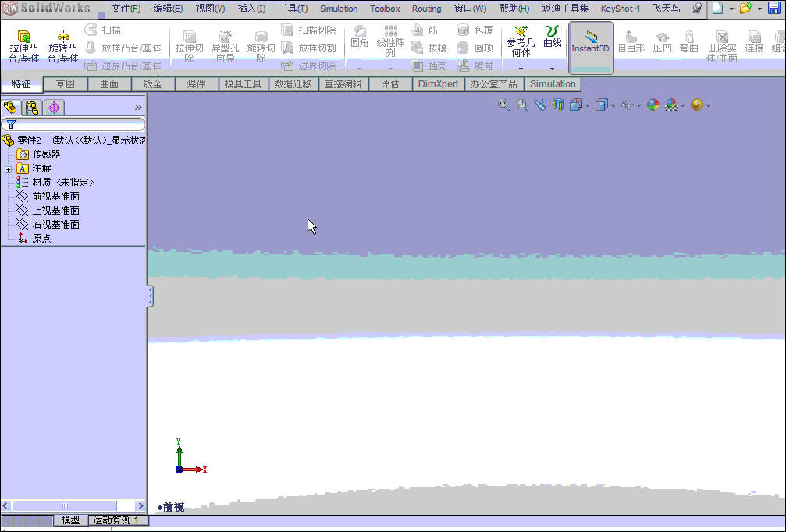Viewport: 786px width, 532px height.
Task: Open Reference Geometry (参考几何体) tool
Action: tap(521, 41)
